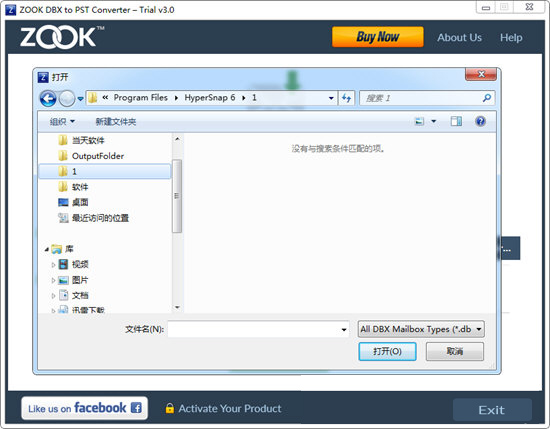Image resolution: width=550 pixels, height=429 pixels.
Task: Click the blue back navigation arrow
Action: click(x=48, y=98)
